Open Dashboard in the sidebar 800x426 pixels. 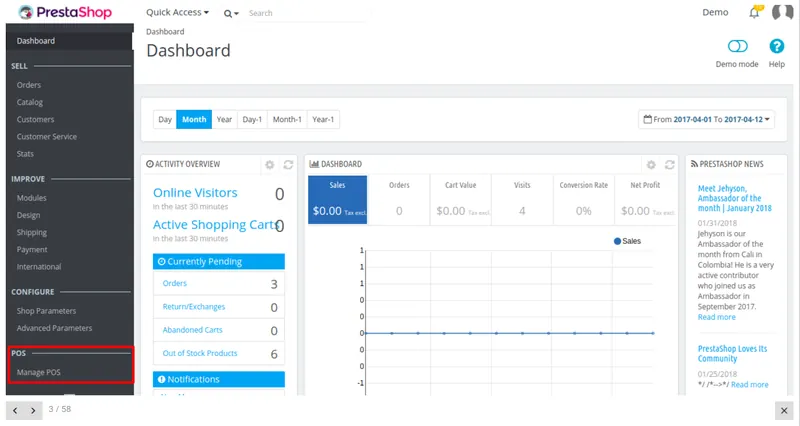coord(69,41)
